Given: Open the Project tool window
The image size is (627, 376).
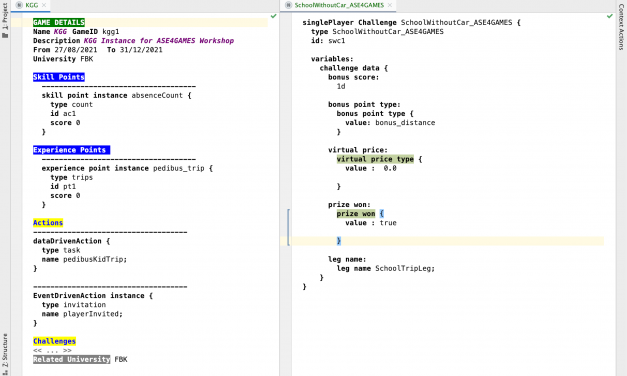Looking at the screenshot, I should (x=5, y=21).
